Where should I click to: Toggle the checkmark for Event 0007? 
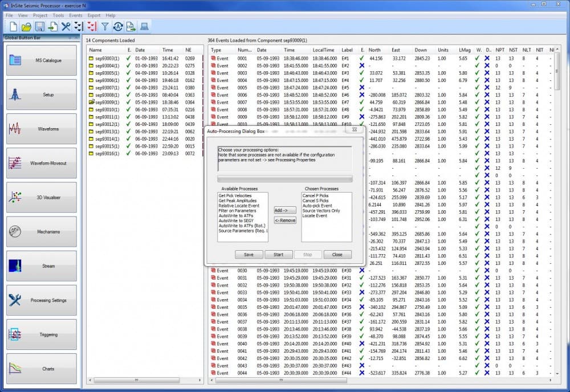[x=361, y=102]
